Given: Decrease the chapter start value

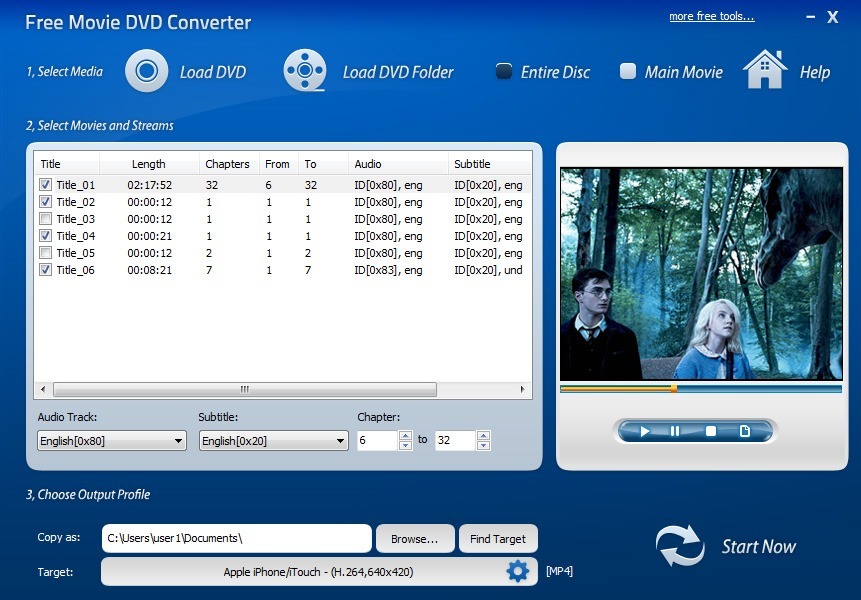Looking at the screenshot, I should (405, 445).
